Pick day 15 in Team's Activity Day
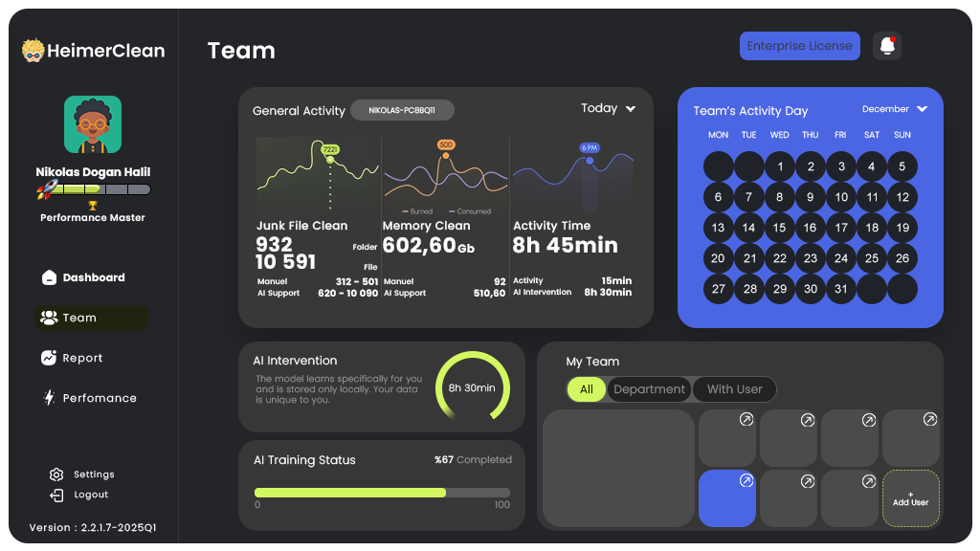980x551 pixels. tap(779, 228)
